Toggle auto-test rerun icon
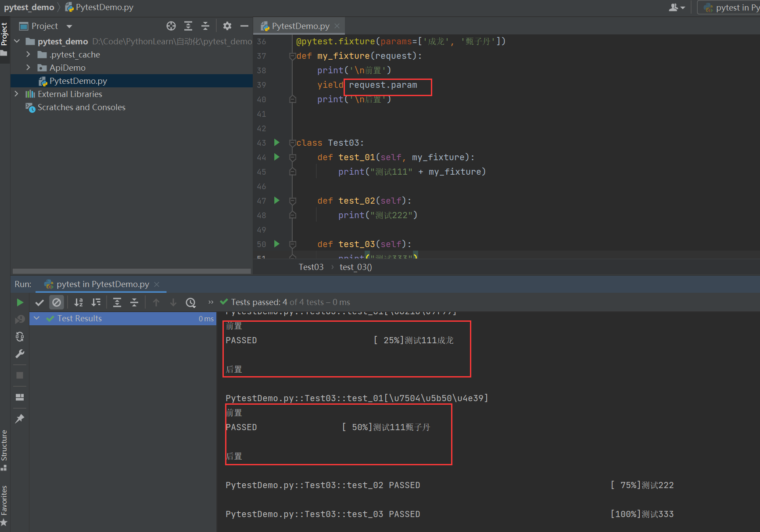Image resolution: width=760 pixels, height=532 pixels. click(20, 337)
